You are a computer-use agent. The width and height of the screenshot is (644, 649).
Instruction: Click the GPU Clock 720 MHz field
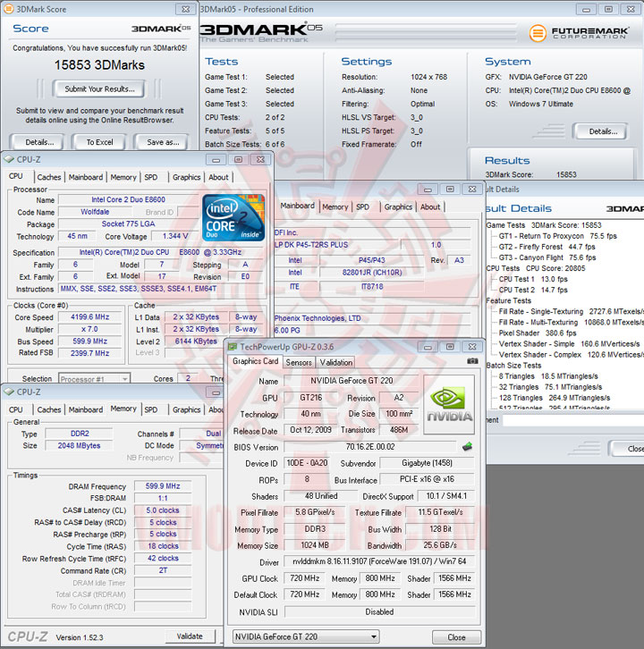[x=304, y=578]
